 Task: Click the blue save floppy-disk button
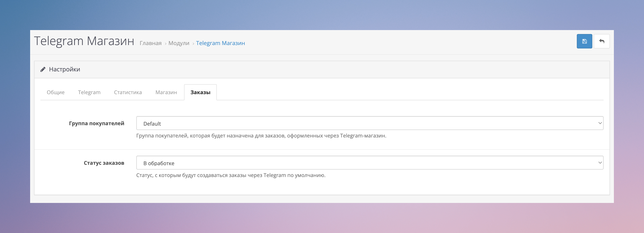point(584,41)
